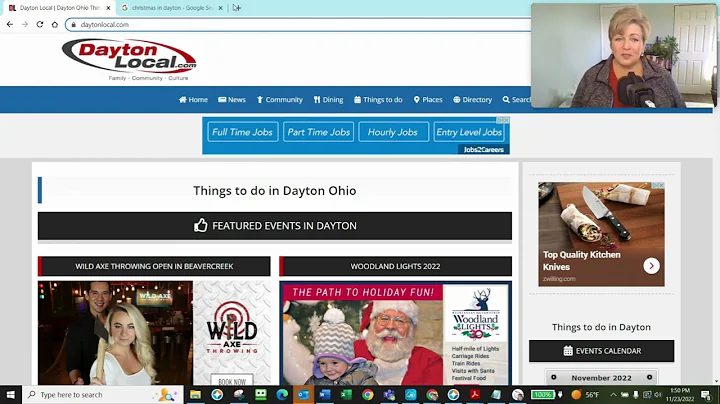
Task: Open Google Chrome from taskbar
Action: (x=368, y=395)
